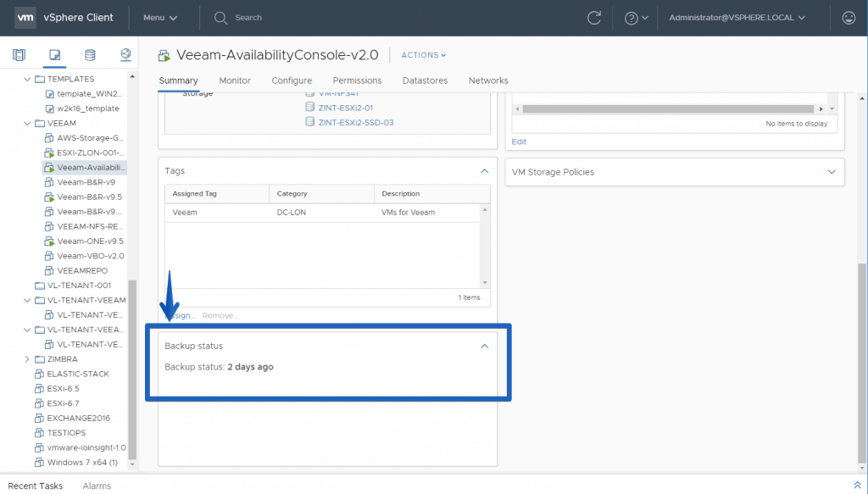Image resolution: width=868 pixels, height=494 pixels.
Task: Click the smiley feedback icon
Action: 849,18
